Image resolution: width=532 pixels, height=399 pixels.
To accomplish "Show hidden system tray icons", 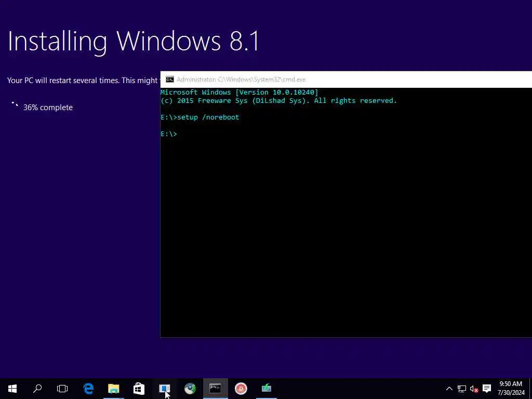I will click(449, 389).
